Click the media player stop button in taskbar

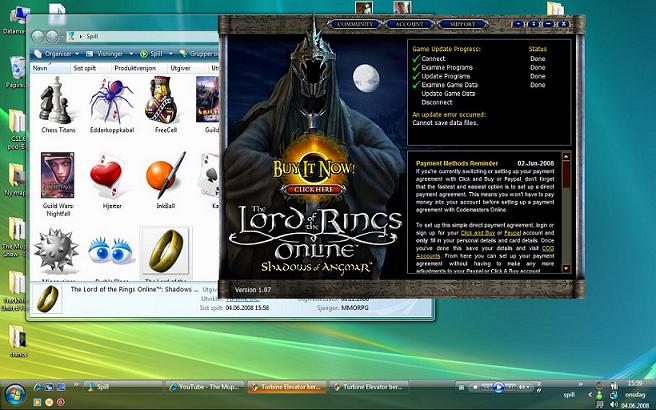pyautogui.click(x=475, y=387)
